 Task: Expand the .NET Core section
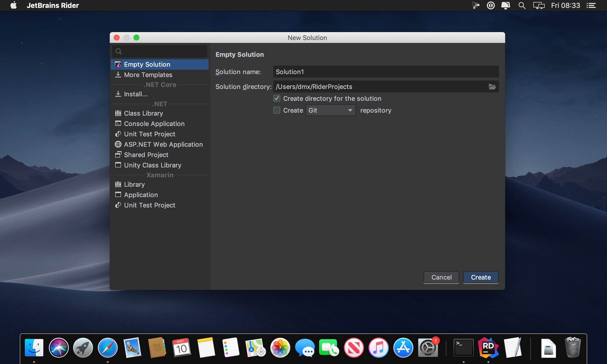pyautogui.click(x=160, y=85)
